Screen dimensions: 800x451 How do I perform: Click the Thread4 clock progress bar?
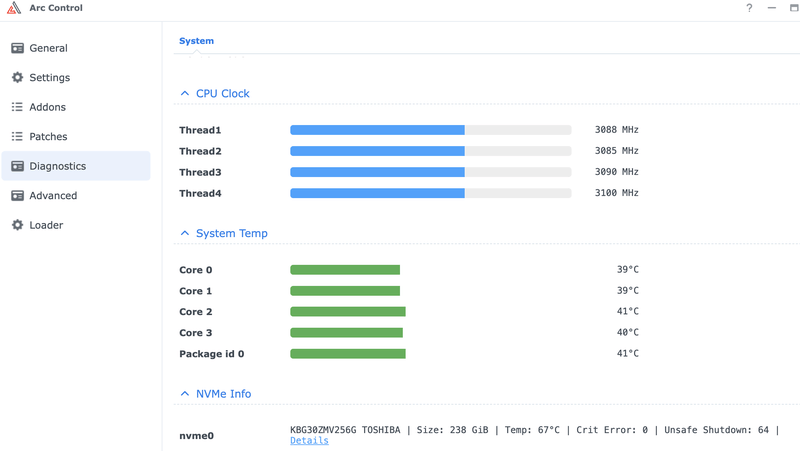pos(431,193)
